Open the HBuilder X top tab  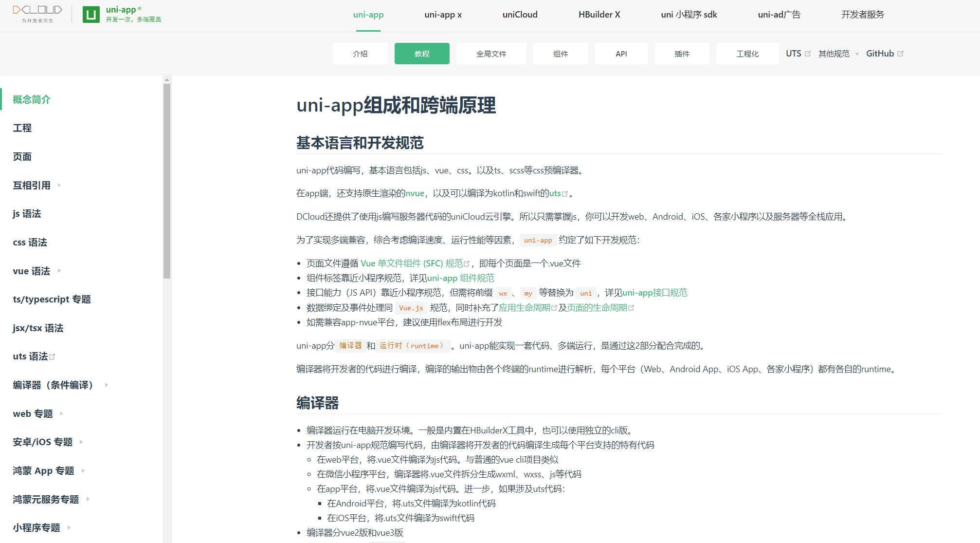tap(599, 15)
